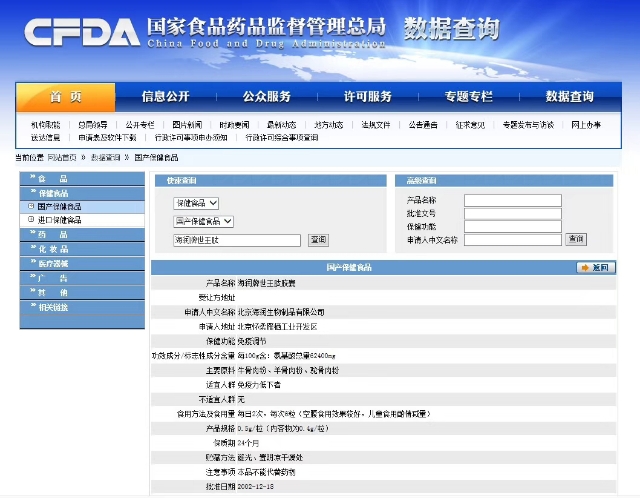Click the 查询 button in quick search panel
Image resolution: width=640 pixels, height=498 pixels.
click(x=318, y=240)
